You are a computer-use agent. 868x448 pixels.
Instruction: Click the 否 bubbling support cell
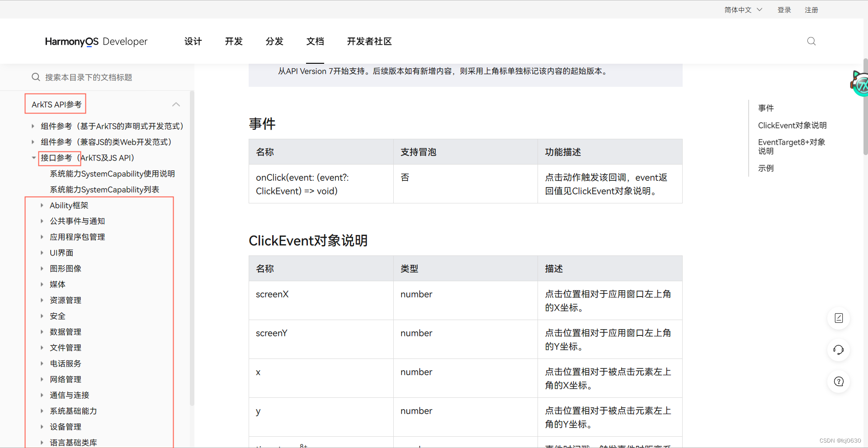point(466,184)
